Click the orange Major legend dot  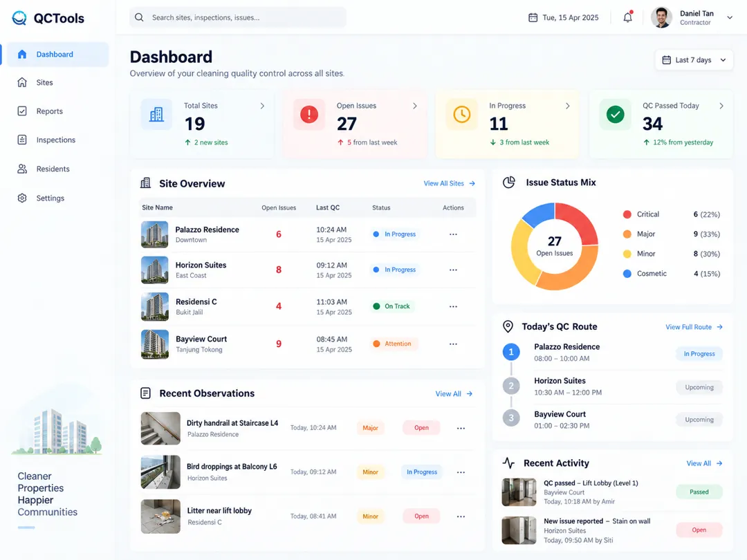(x=627, y=234)
